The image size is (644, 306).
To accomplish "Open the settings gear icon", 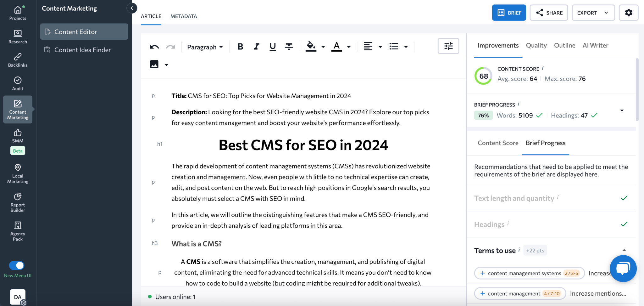I will 629,13.
